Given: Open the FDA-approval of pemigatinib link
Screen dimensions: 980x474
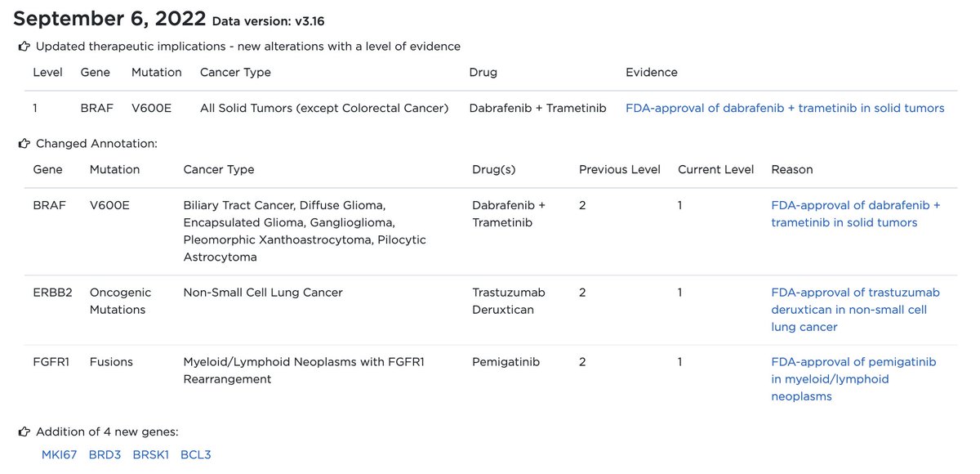Looking at the screenshot, I should coord(853,379).
